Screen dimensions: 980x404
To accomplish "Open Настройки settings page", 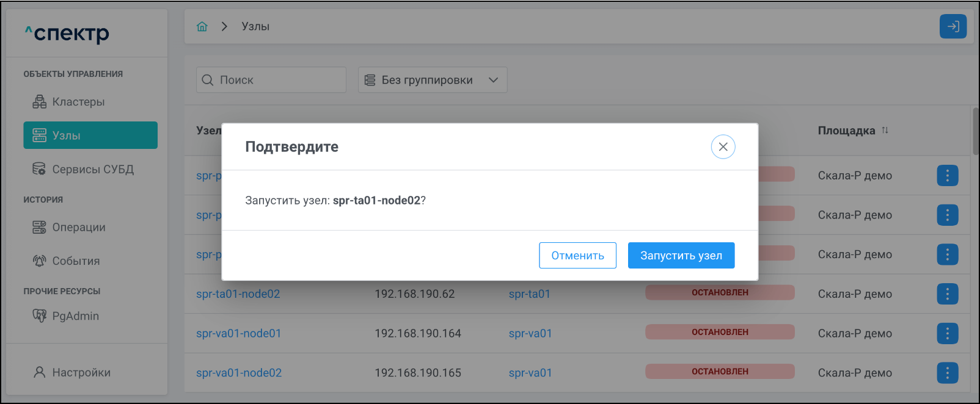I will [x=81, y=372].
